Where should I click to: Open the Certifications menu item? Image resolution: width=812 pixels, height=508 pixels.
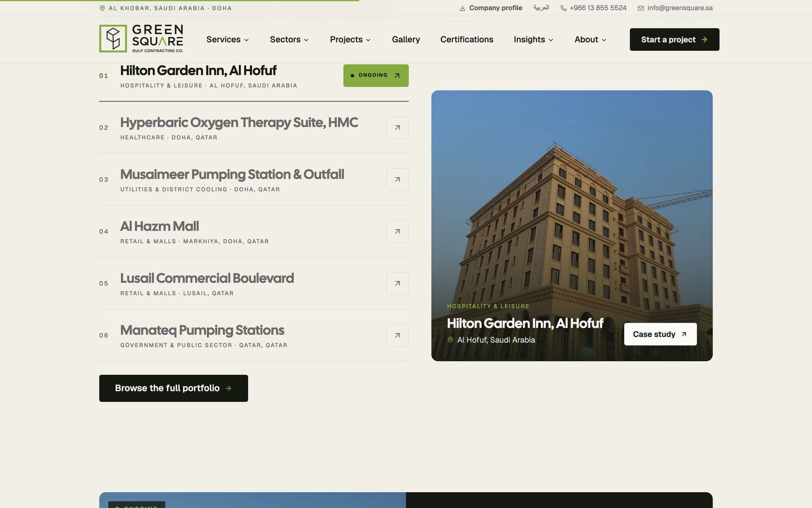pyautogui.click(x=467, y=40)
